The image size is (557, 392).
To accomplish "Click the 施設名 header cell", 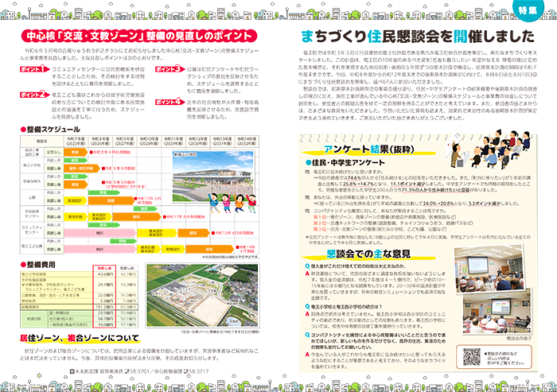I will click(x=42, y=141).
